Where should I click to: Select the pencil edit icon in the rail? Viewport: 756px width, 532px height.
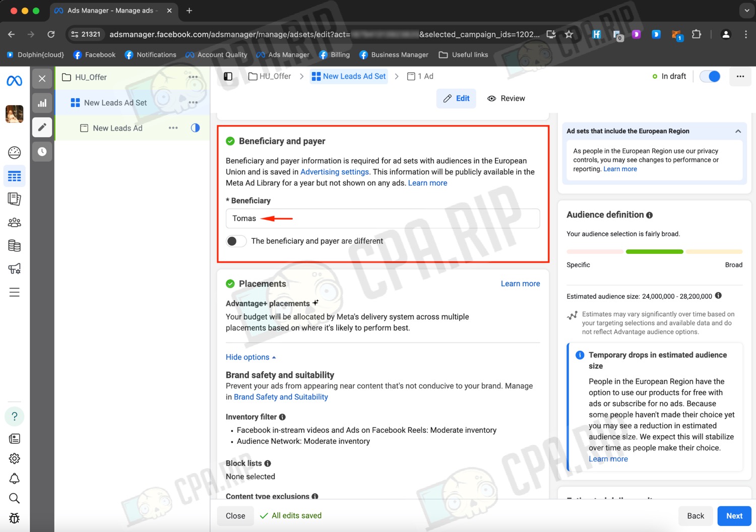[x=42, y=127]
